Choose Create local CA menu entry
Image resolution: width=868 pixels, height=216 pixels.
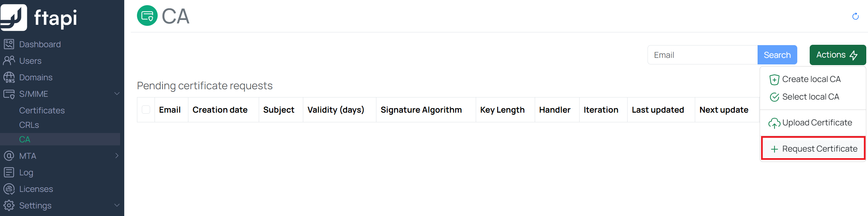(x=811, y=79)
